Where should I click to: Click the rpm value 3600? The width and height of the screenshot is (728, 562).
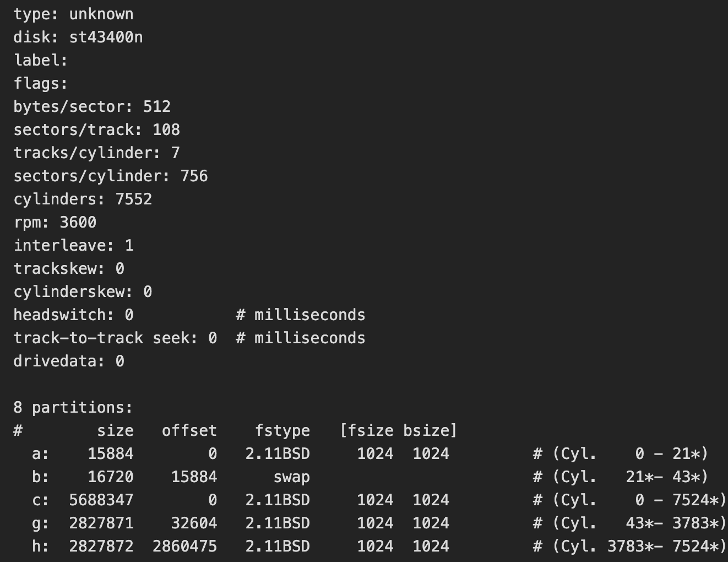click(x=78, y=223)
